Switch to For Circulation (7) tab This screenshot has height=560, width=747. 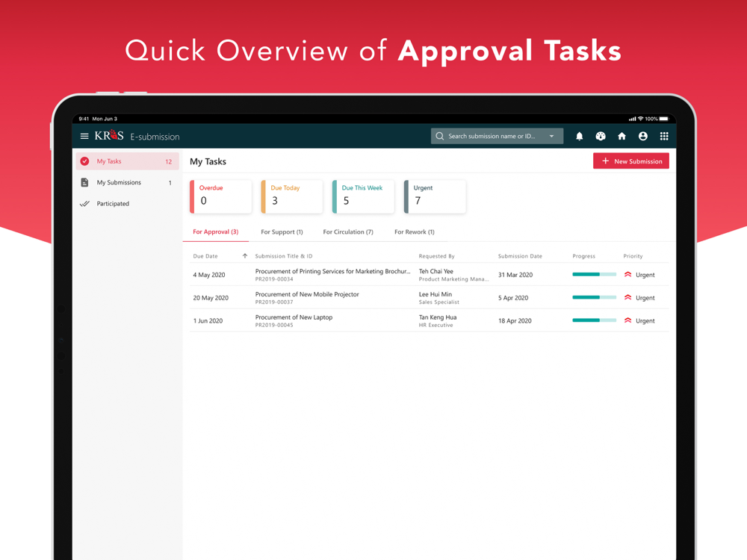[x=348, y=232]
